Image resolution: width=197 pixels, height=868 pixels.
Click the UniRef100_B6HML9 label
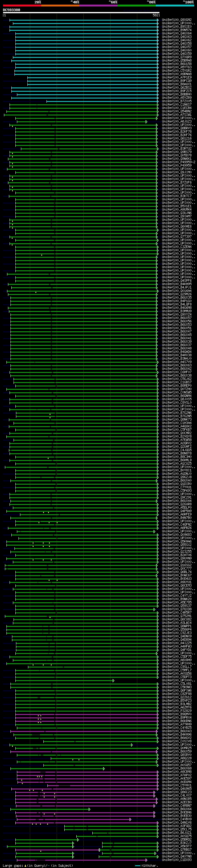click(177, 460)
